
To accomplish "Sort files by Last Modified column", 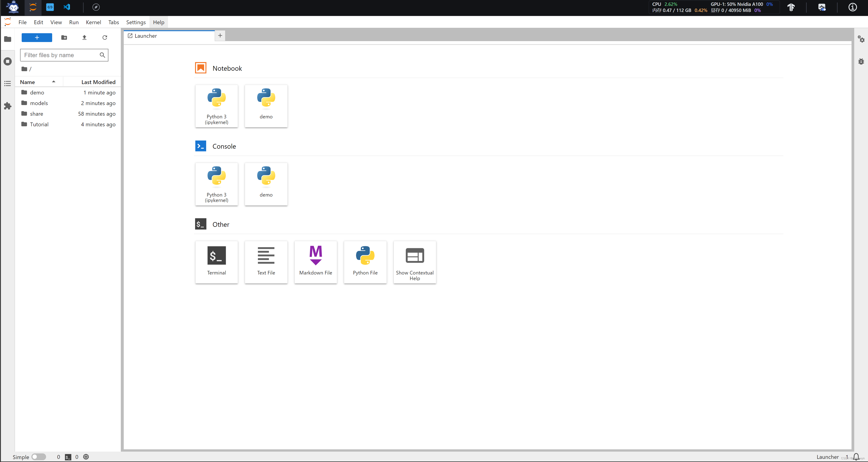I will click(x=98, y=82).
